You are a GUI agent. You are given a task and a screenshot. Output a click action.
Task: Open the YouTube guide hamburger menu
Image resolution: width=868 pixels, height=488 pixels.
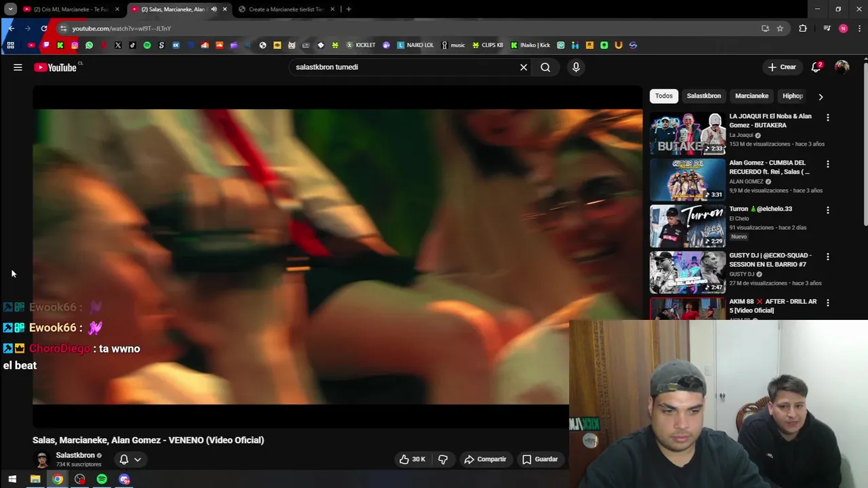click(18, 67)
